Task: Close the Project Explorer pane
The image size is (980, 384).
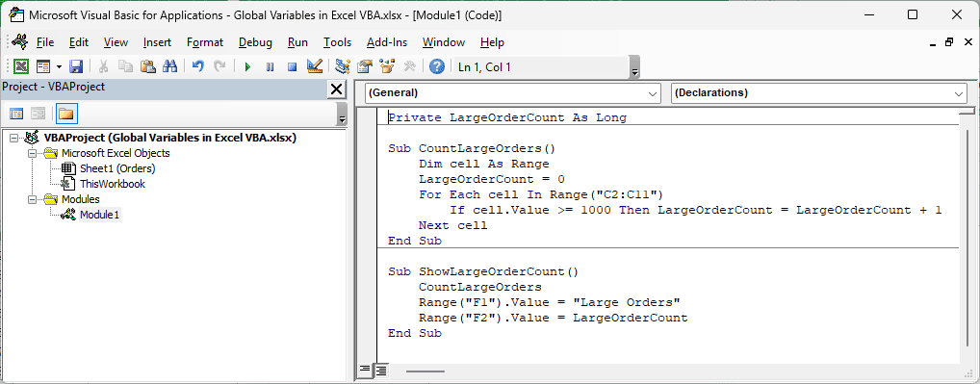Action: pyautogui.click(x=336, y=90)
